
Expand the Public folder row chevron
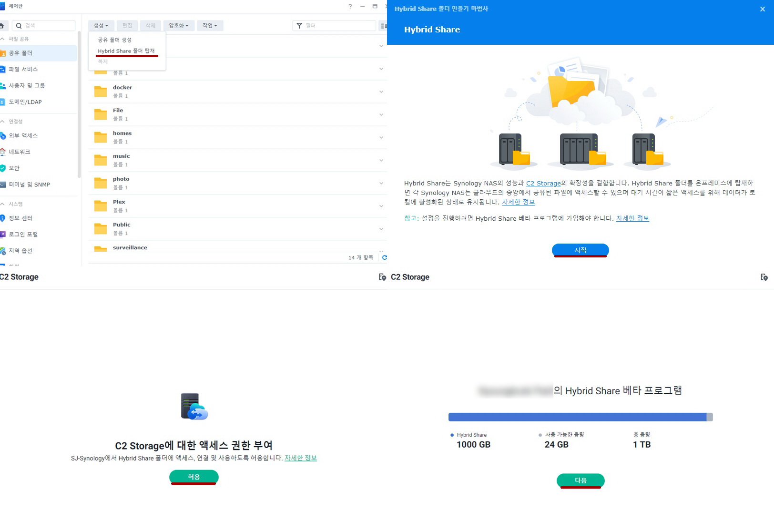(x=381, y=229)
